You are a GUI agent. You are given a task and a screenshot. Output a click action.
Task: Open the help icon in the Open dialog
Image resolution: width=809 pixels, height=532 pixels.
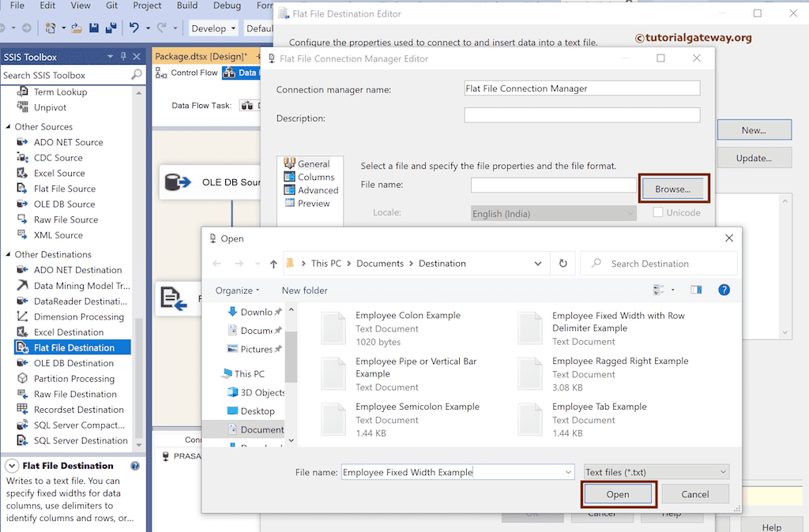(724, 290)
